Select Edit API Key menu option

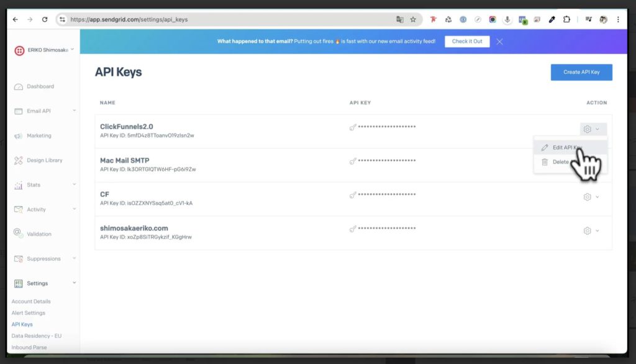coord(561,148)
